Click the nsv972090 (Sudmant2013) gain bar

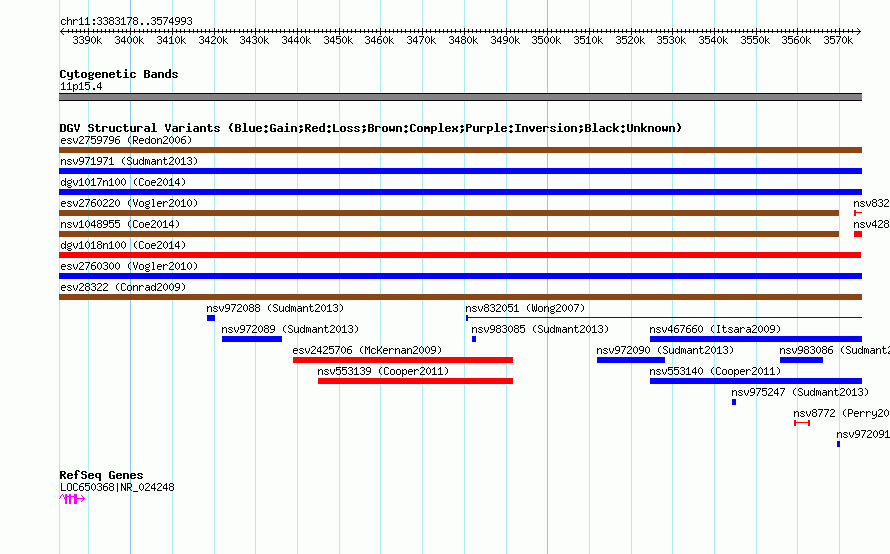[x=631, y=360]
